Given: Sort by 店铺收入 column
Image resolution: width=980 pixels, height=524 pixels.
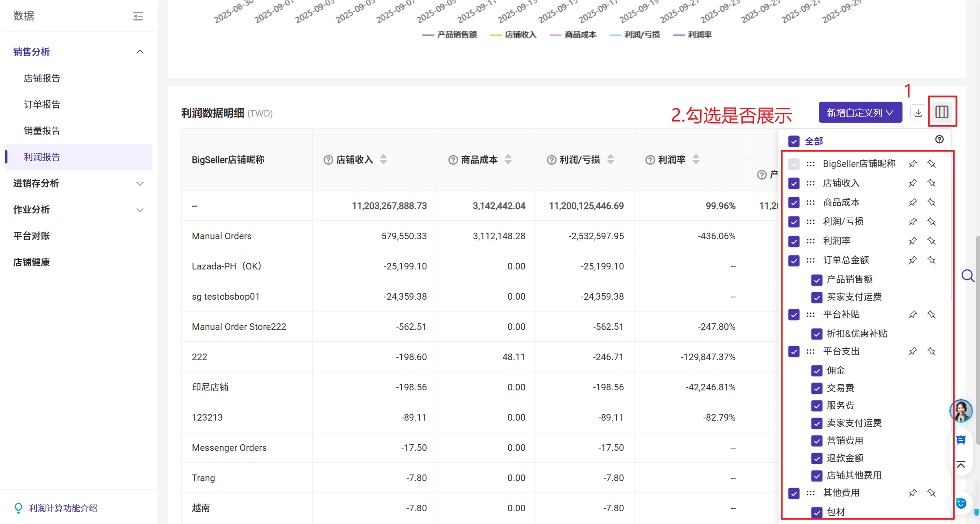Looking at the screenshot, I should click(383, 159).
